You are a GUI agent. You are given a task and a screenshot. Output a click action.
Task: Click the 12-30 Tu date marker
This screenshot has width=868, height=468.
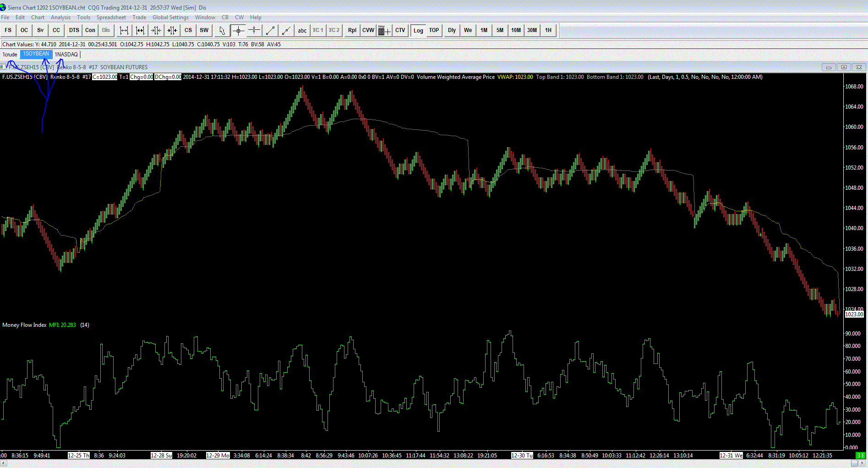coord(522,456)
